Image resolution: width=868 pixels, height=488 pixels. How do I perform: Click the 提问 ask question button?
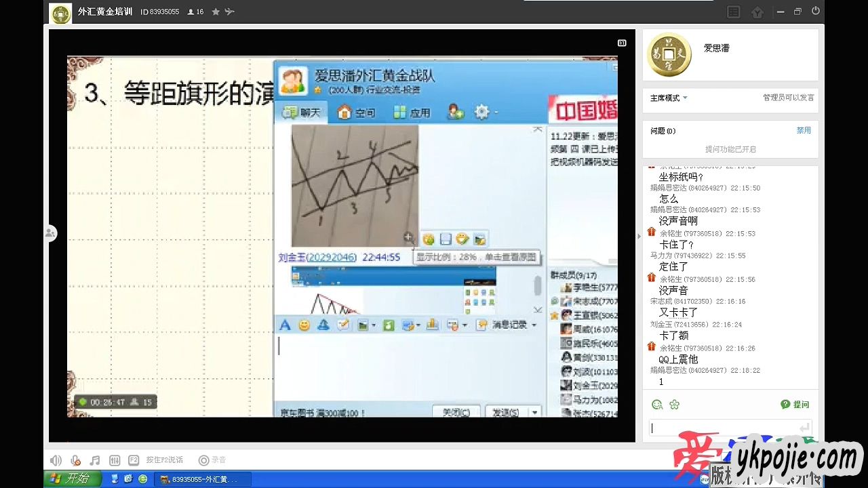coord(795,405)
